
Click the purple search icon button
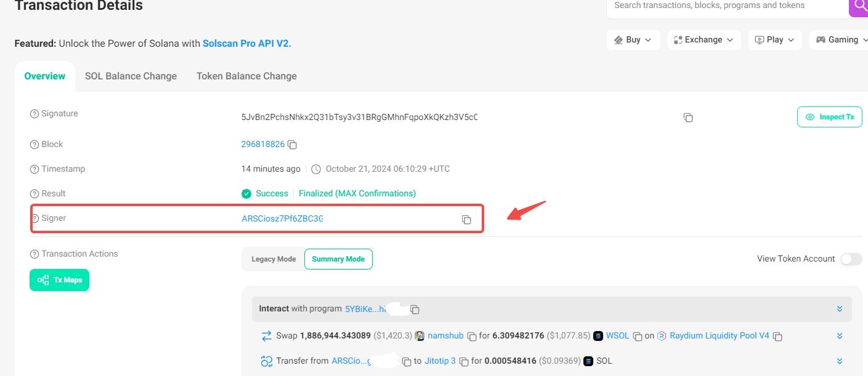tap(858, 6)
